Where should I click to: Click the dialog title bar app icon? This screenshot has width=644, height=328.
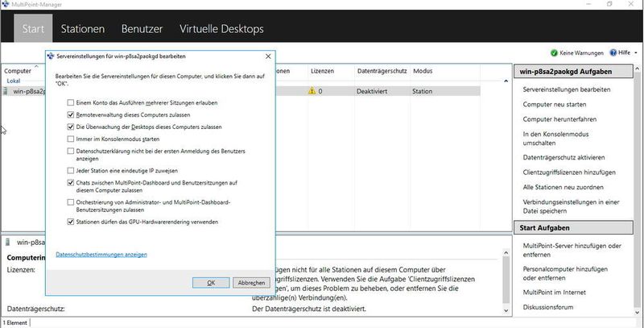pyautogui.click(x=51, y=56)
